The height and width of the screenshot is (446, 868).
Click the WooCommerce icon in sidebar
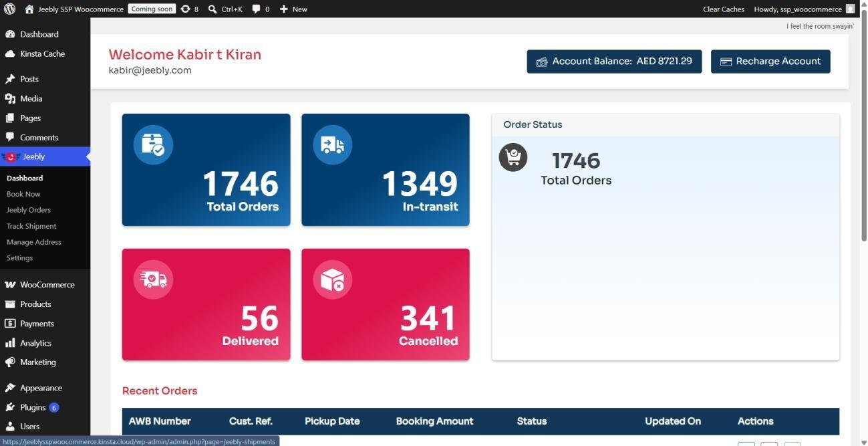10,284
